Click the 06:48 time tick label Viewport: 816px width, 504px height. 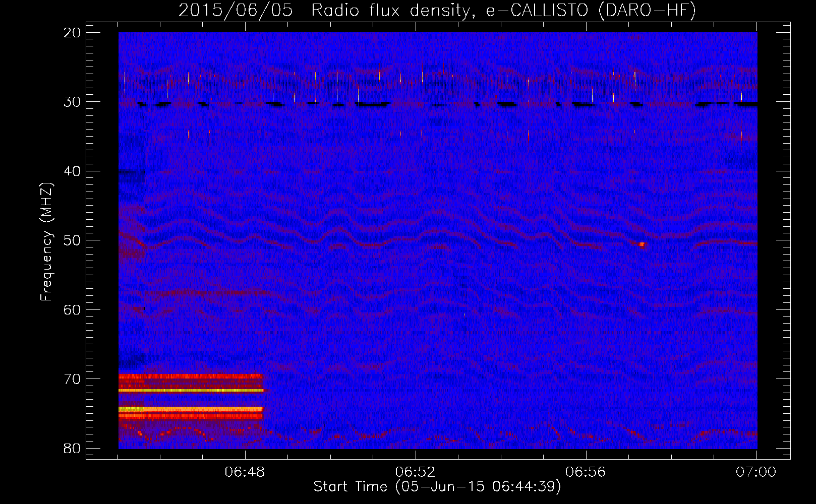click(x=245, y=472)
